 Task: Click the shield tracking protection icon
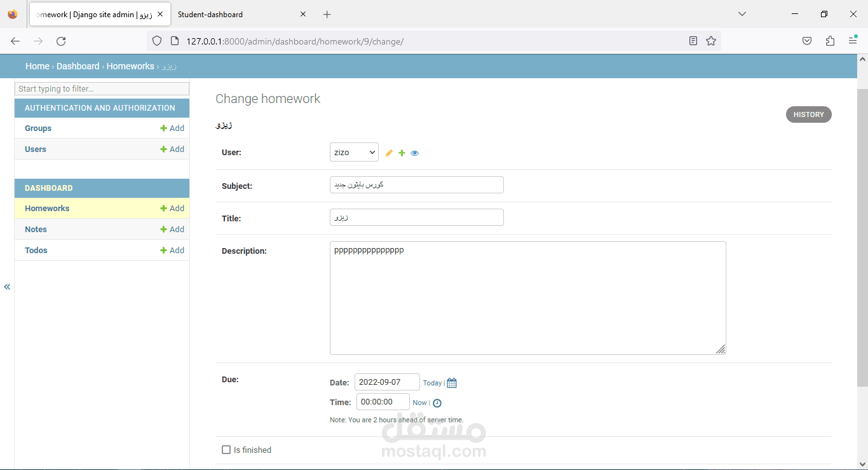coord(157,41)
